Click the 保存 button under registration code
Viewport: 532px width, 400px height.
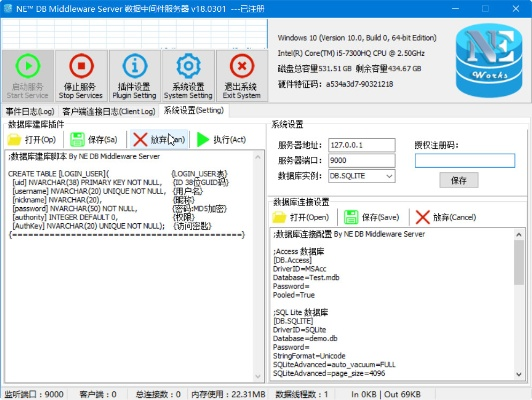[459, 180]
